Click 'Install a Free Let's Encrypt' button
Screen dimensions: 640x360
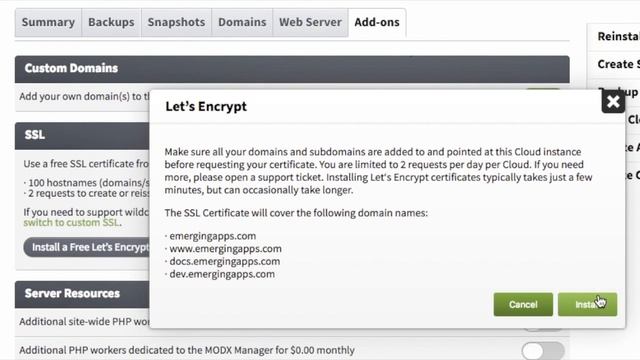click(x=87, y=247)
